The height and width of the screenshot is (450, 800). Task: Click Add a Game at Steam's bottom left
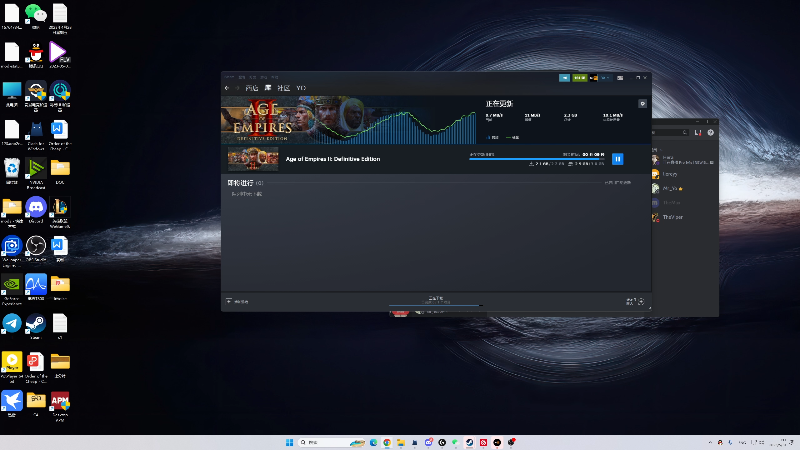237,302
